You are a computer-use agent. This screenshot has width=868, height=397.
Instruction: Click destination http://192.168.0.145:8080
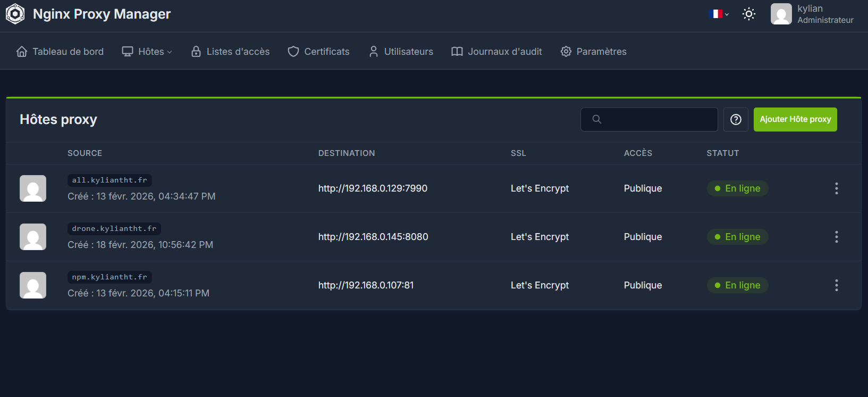(x=373, y=237)
